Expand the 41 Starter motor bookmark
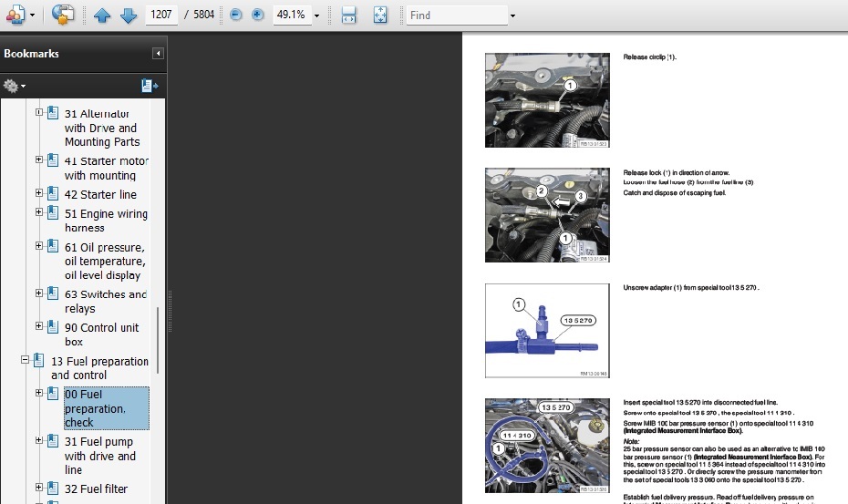This screenshot has width=848, height=504. pyautogui.click(x=39, y=159)
